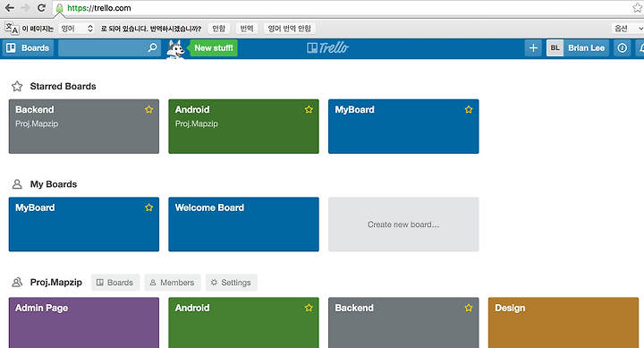Open the Admin Page board
The image size is (644, 348).
click(84, 323)
